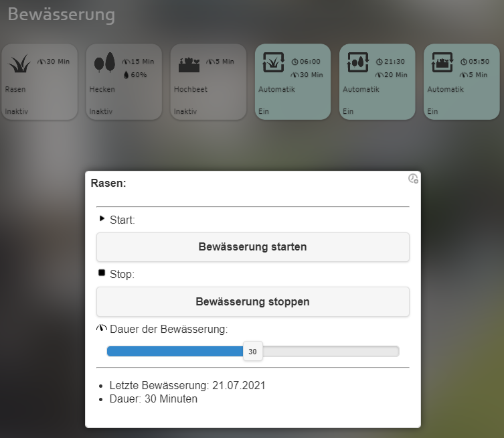The height and width of the screenshot is (438, 504).
Task: Click the stop square icon beside Stop
Action: pyautogui.click(x=102, y=273)
